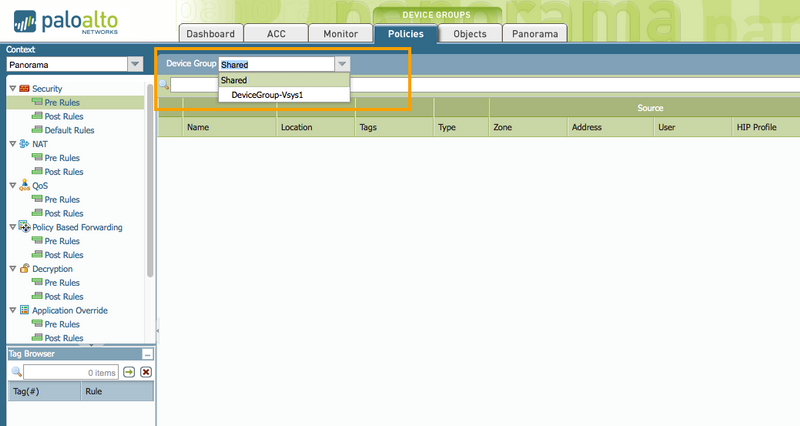Select NAT Pre Rules

(x=62, y=158)
